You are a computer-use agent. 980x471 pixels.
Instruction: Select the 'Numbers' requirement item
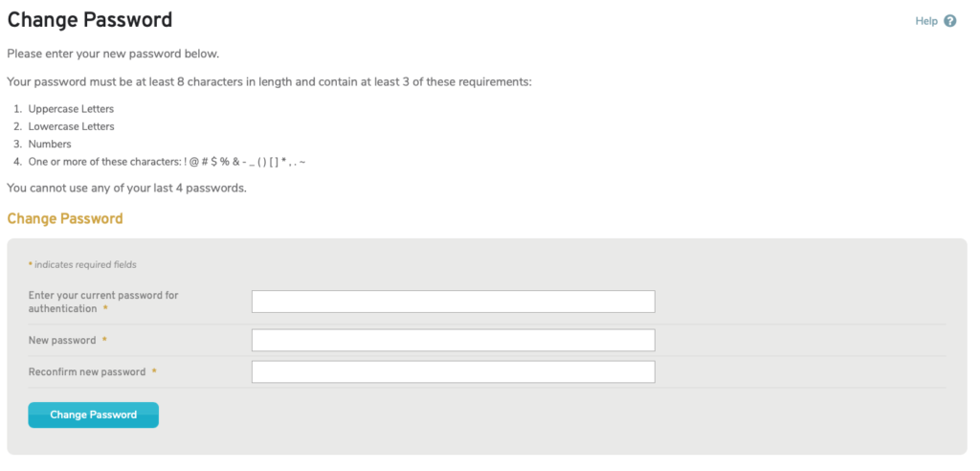(x=50, y=144)
